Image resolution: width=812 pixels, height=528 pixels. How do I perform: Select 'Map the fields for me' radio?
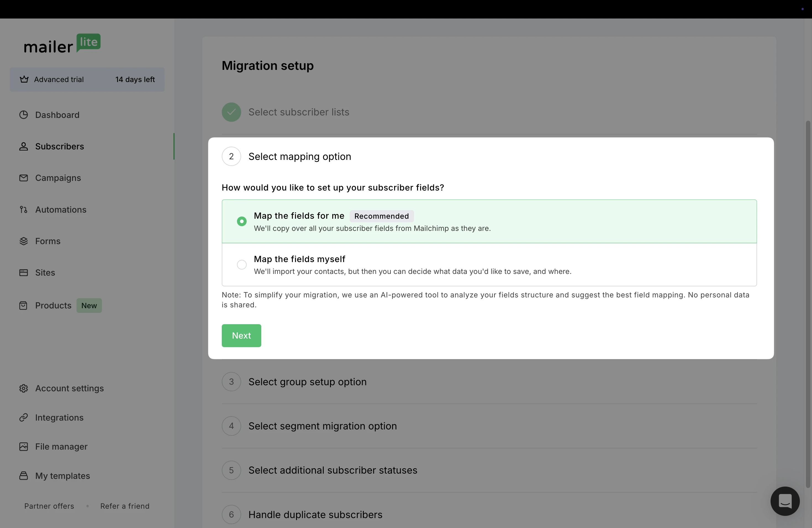click(x=242, y=221)
